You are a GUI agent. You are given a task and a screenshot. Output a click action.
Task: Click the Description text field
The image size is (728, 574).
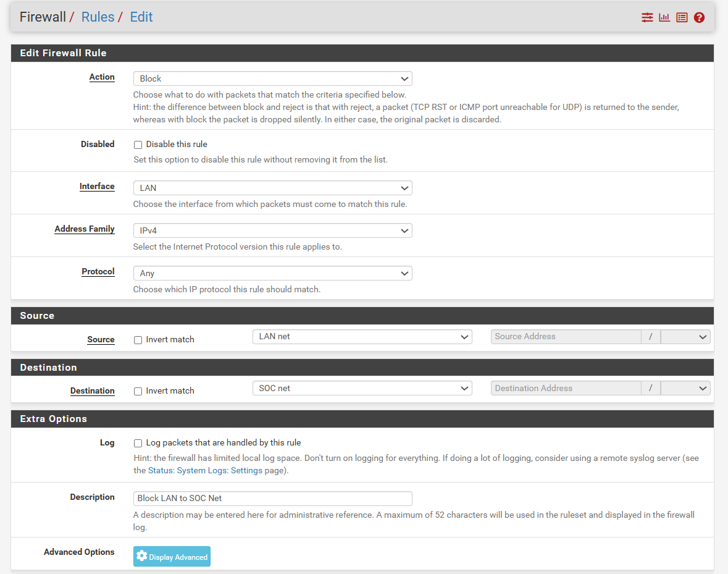point(272,498)
